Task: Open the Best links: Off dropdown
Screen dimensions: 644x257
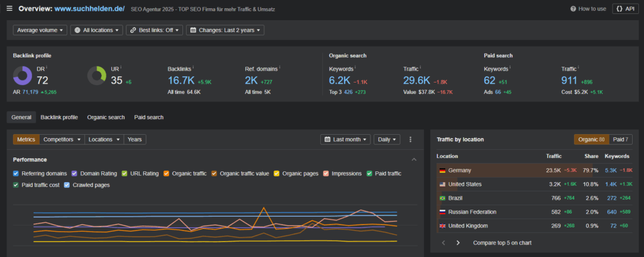Action: (155, 30)
